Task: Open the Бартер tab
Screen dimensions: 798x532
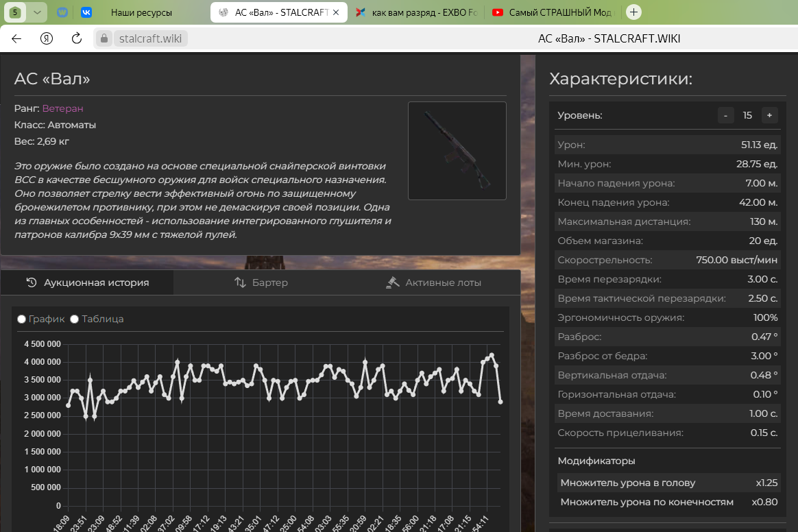Action: point(261,282)
